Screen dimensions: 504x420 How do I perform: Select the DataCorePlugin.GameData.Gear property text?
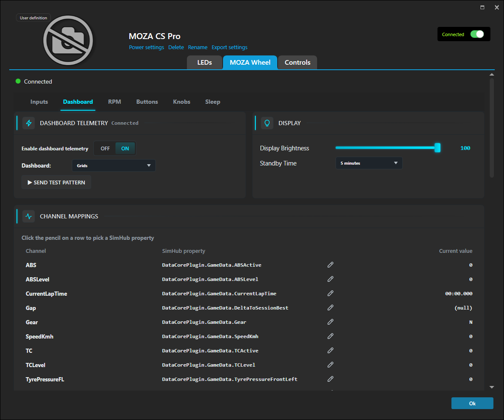204,322
